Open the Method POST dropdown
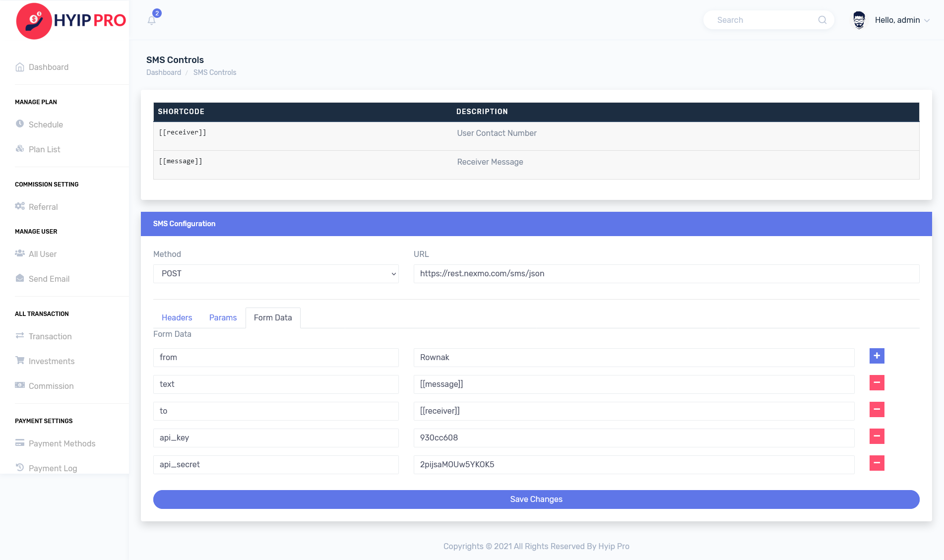Viewport: 944px width, 560px height. pos(276,274)
